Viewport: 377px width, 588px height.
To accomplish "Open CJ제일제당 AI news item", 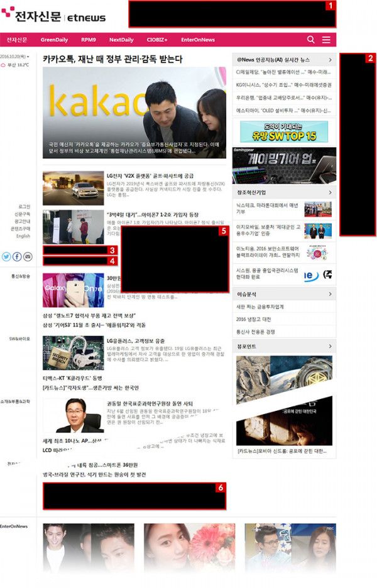I will (x=283, y=72).
